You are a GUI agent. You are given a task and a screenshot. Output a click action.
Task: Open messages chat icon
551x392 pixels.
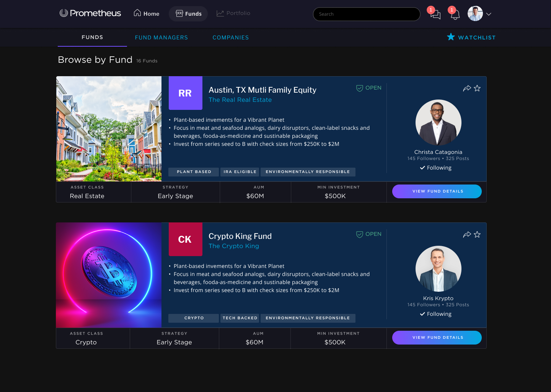tap(435, 15)
